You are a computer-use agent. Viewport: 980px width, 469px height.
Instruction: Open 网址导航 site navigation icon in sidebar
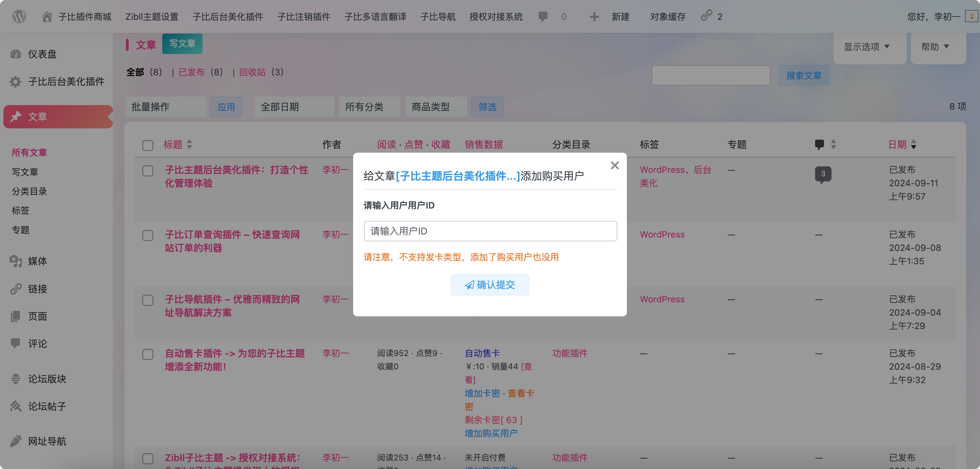pyautogui.click(x=16, y=441)
